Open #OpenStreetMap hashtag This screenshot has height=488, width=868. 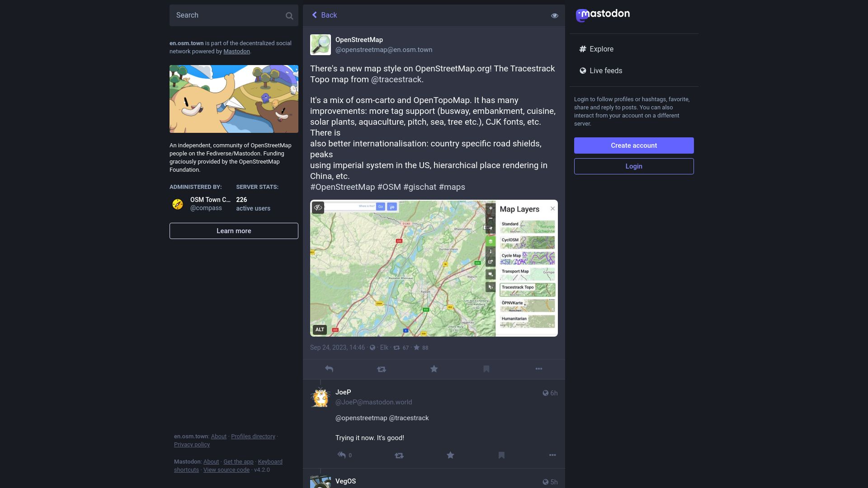343,187
